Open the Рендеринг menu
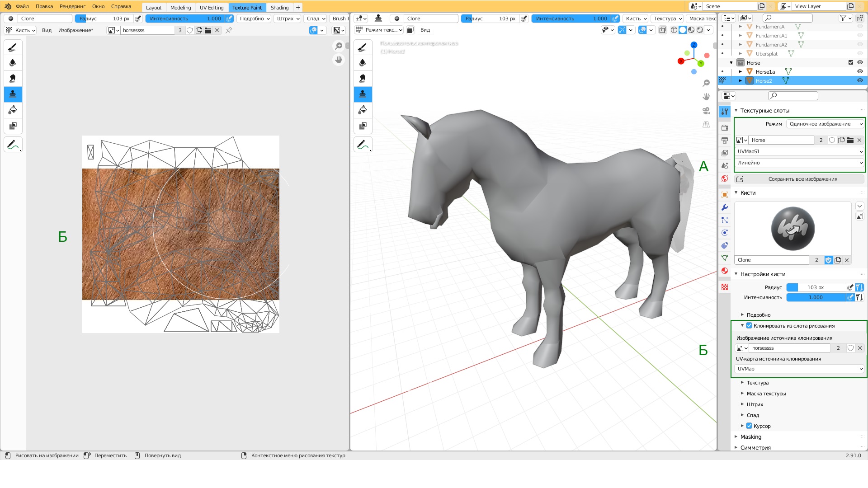This screenshot has width=868, height=488. pos(72,6)
